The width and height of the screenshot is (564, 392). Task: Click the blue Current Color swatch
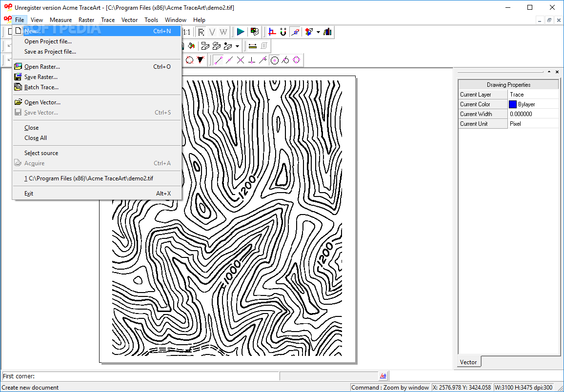(513, 104)
